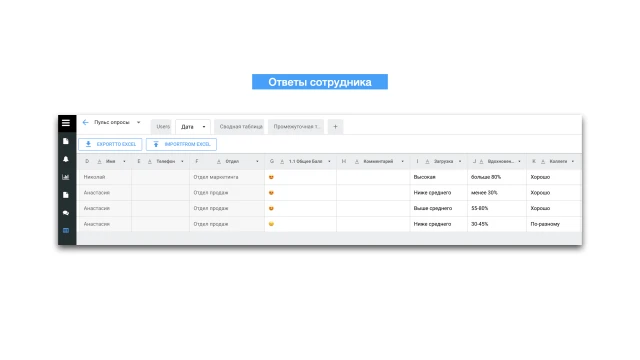Image resolution: width=640 pixels, height=360 pixels.
Task: Open the Комментарий column dropdown arrow
Action: (402, 162)
